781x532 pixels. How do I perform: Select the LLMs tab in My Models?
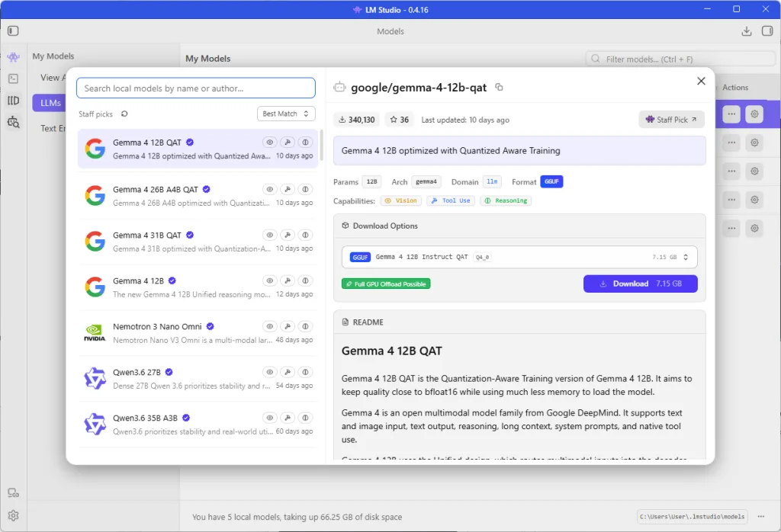pyautogui.click(x=50, y=103)
